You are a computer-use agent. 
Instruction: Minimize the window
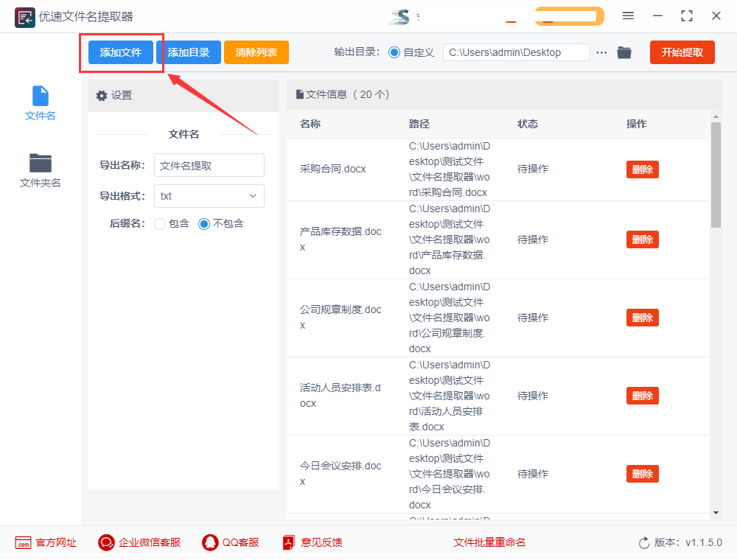pyautogui.click(x=657, y=16)
